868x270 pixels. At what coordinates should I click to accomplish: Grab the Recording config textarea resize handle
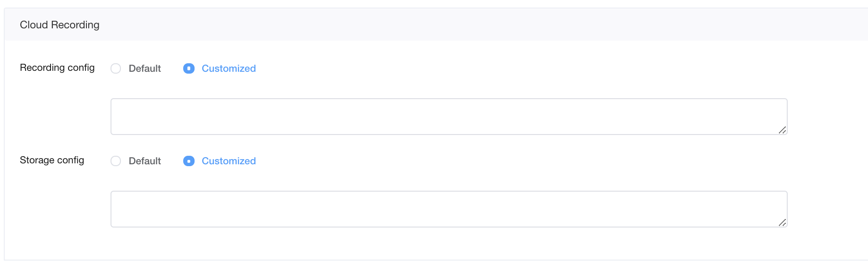pyautogui.click(x=782, y=130)
